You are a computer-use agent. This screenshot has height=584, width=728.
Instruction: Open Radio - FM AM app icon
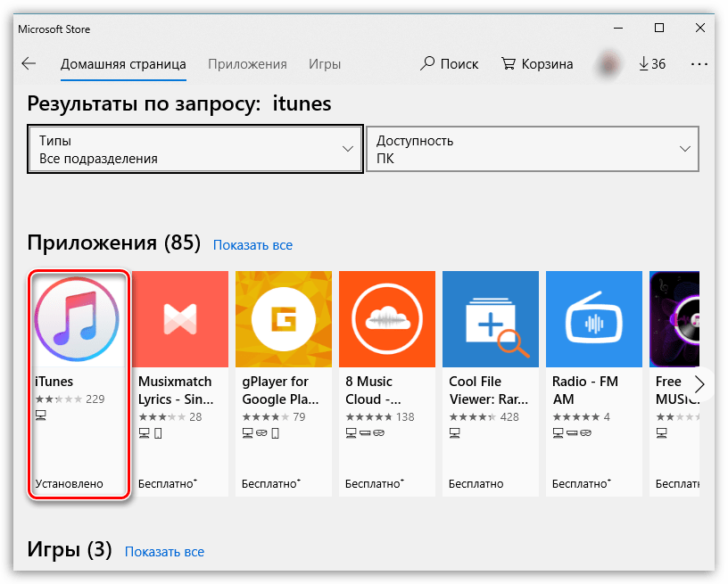click(x=594, y=319)
